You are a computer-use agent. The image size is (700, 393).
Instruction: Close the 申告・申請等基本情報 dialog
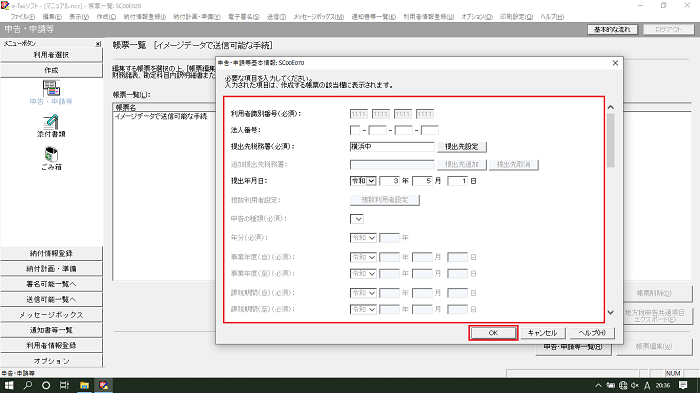point(615,63)
